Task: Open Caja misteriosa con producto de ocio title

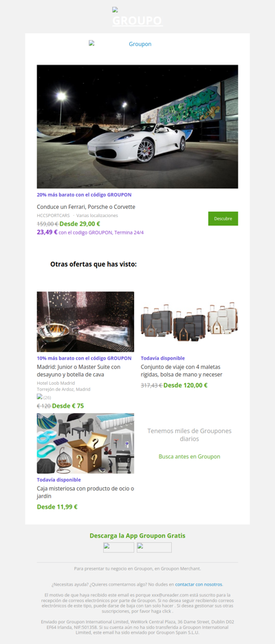Action: click(85, 492)
